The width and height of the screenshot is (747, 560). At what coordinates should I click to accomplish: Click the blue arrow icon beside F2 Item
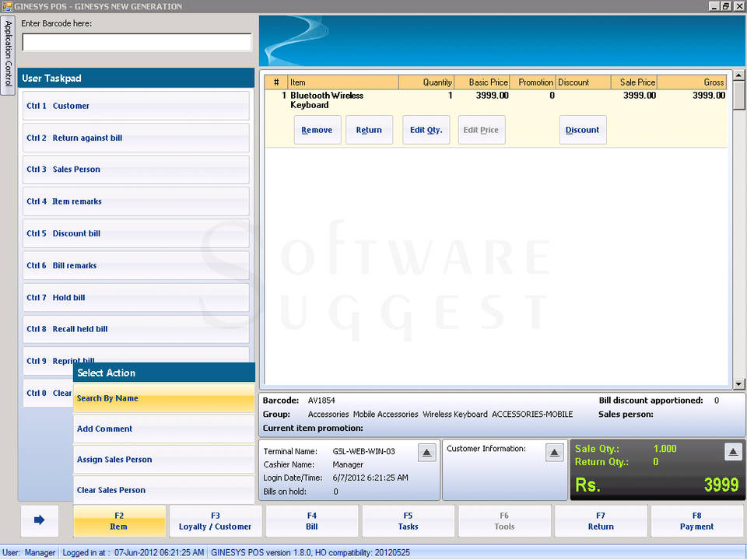pyautogui.click(x=40, y=520)
